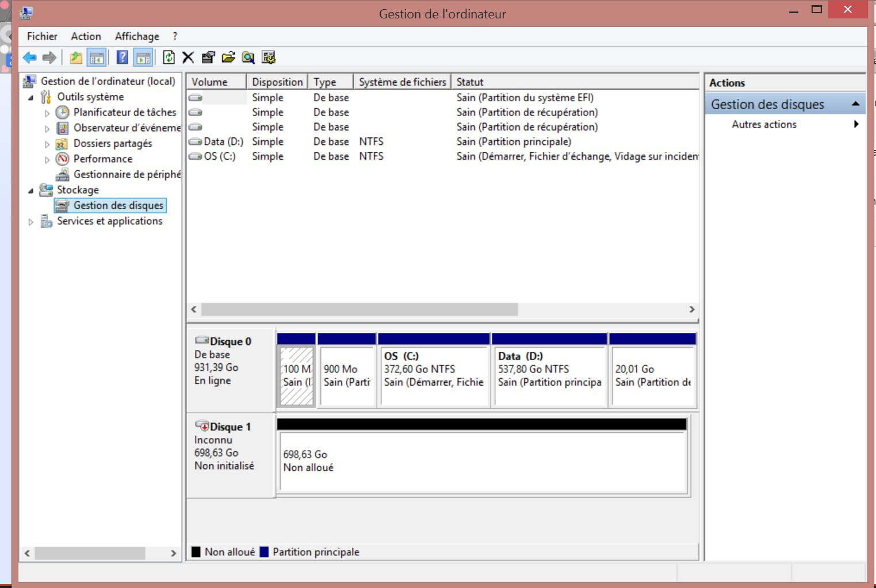The width and height of the screenshot is (876, 588).
Task: Click the volume list scroll left arrow
Action: click(x=194, y=309)
